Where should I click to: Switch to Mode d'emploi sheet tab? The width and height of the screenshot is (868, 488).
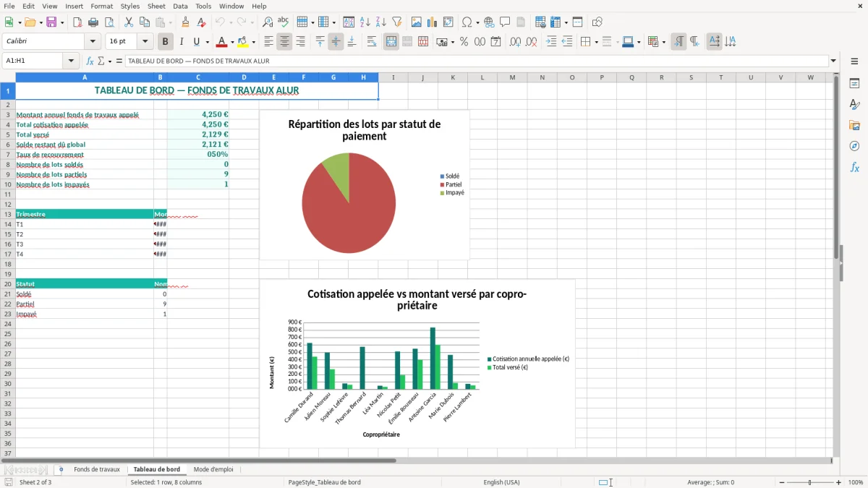click(213, 470)
